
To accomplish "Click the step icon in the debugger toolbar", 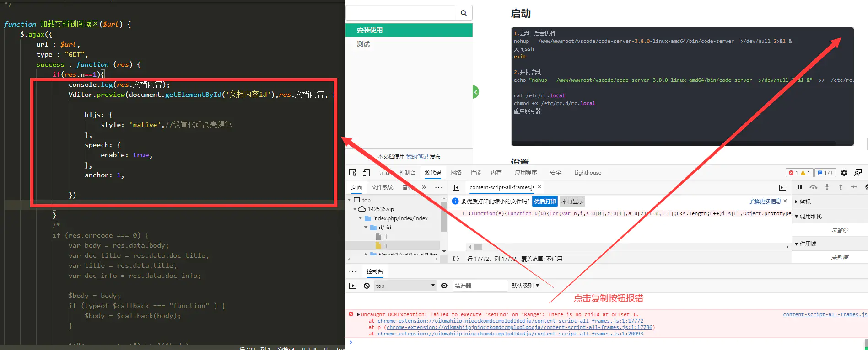I will point(854,187).
